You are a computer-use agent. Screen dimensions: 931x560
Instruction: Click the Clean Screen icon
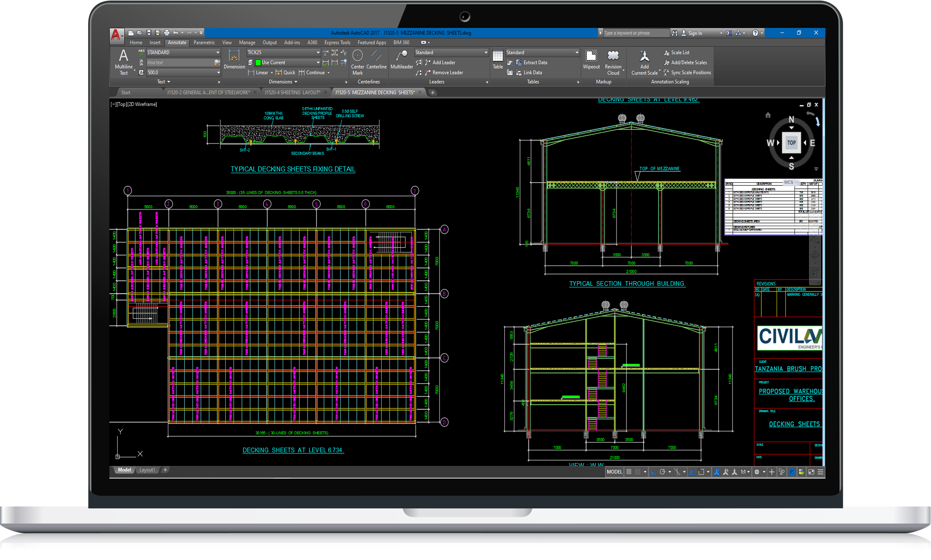pyautogui.click(x=811, y=472)
